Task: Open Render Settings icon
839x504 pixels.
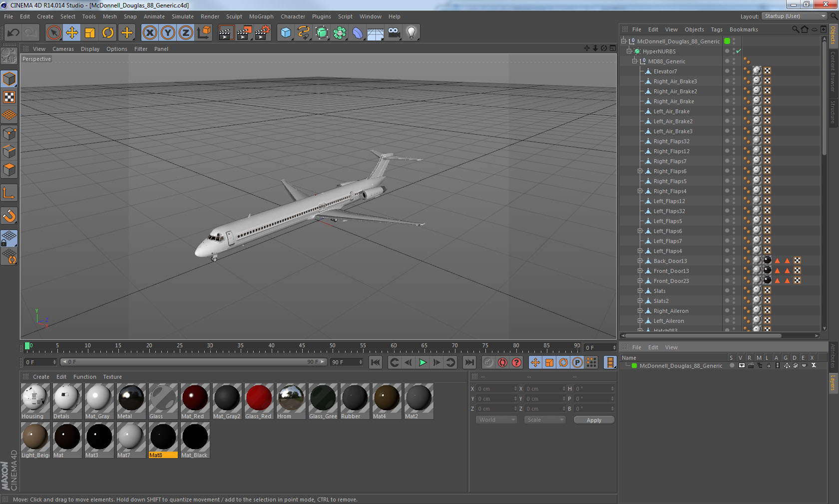Action: pyautogui.click(x=263, y=33)
